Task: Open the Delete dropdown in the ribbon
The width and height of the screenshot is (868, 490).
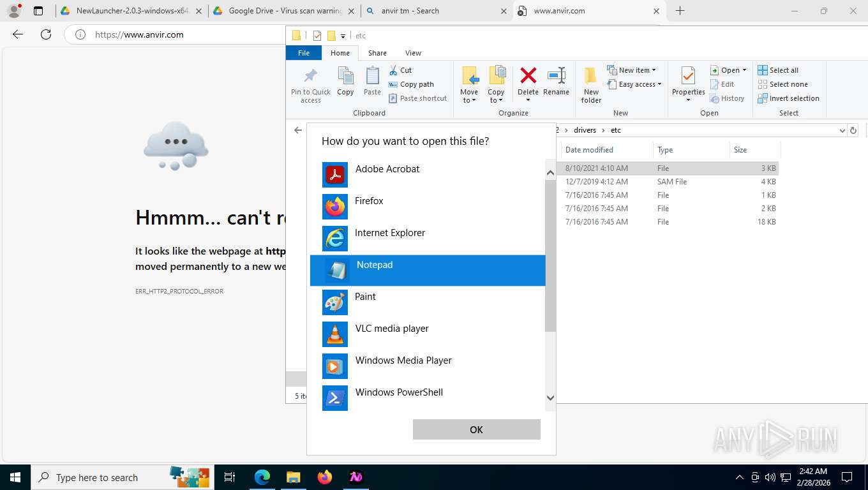Action: pyautogui.click(x=528, y=85)
